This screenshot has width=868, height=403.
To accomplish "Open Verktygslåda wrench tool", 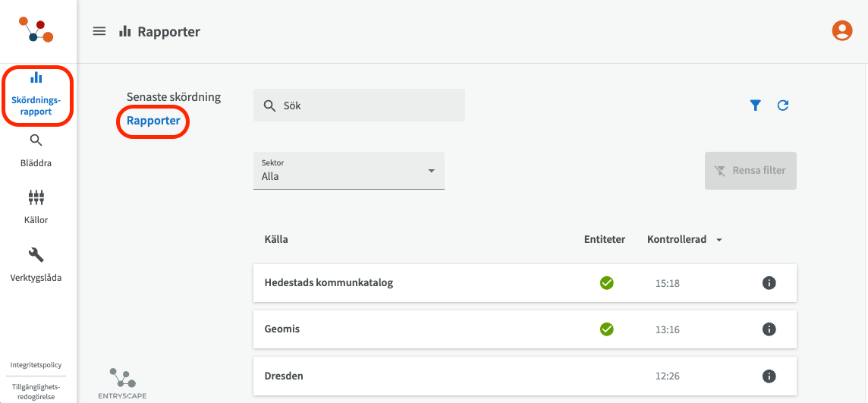I will click(36, 263).
